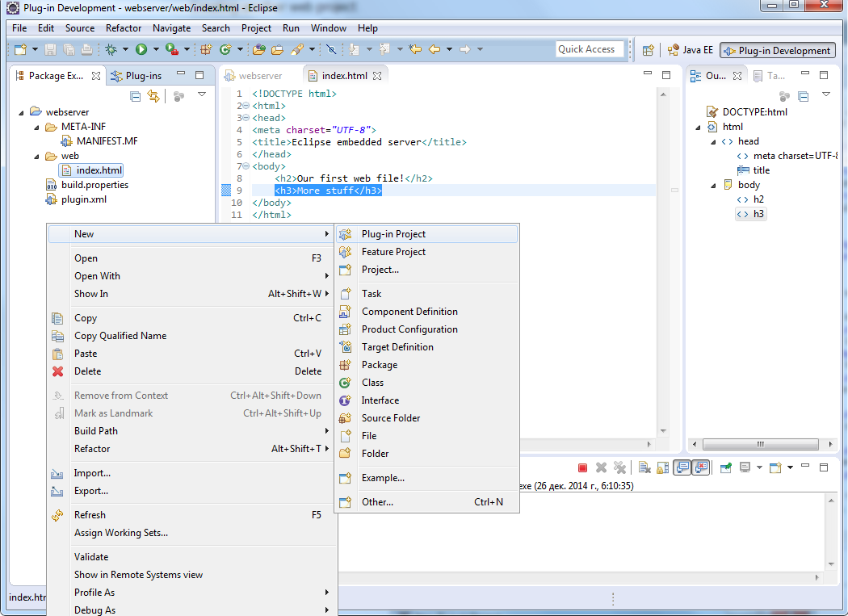
Task: Close the Package Explorer view tab
Action: click(96, 76)
